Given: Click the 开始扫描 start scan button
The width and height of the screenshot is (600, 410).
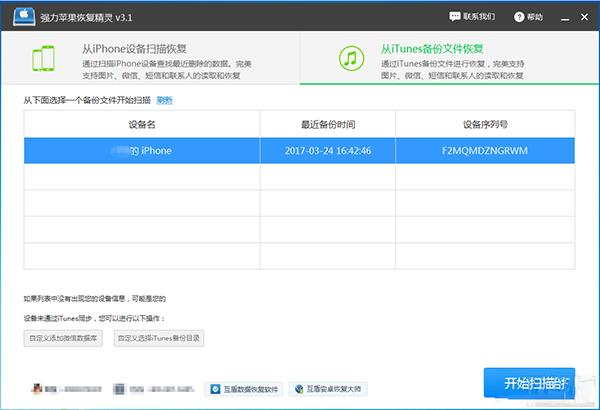Looking at the screenshot, I should [x=530, y=383].
